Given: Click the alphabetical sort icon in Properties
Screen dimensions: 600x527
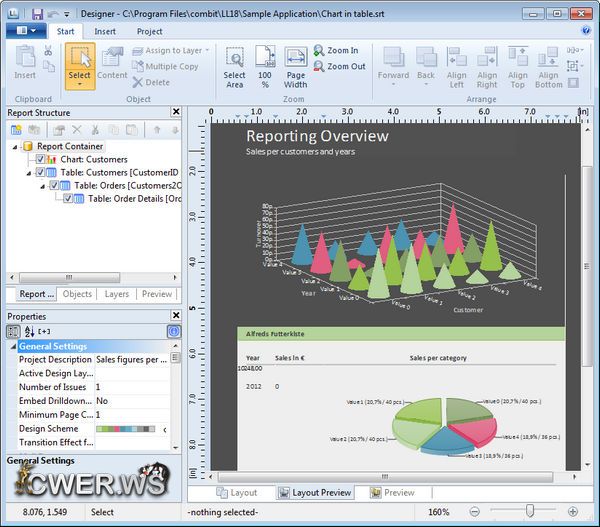Looking at the screenshot, I should [28, 331].
